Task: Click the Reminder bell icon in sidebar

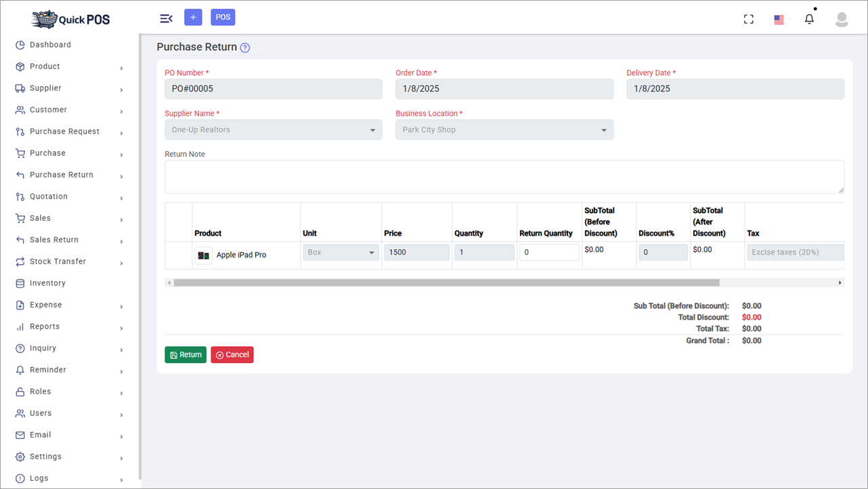Action: (20, 370)
